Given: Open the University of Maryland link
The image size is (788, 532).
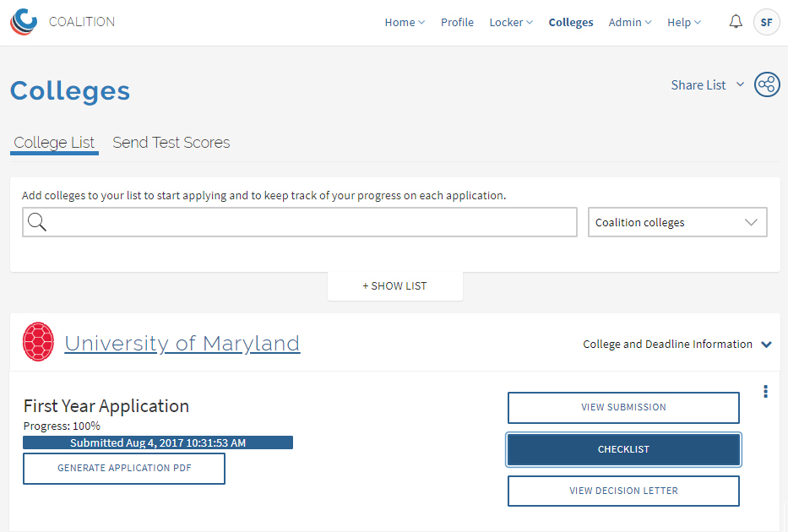Looking at the screenshot, I should (x=182, y=344).
